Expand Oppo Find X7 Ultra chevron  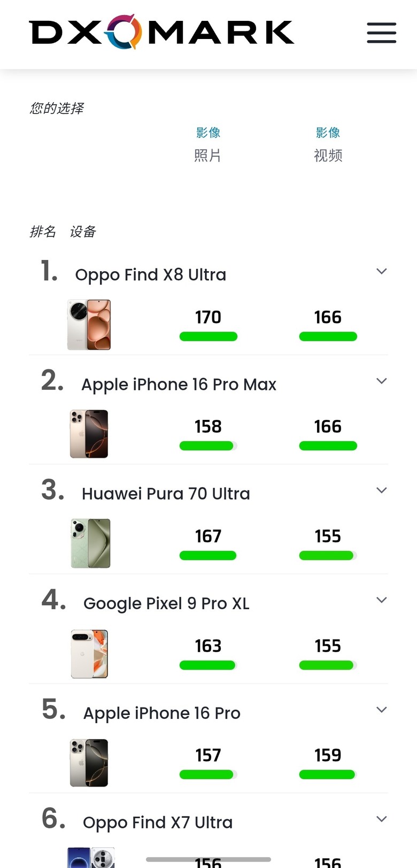click(381, 819)
